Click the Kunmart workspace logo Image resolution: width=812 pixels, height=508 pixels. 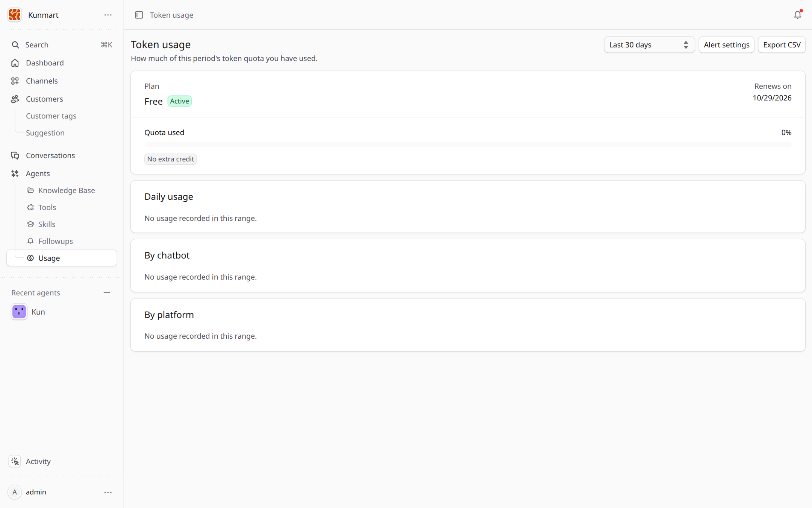(x=15, y=15)
